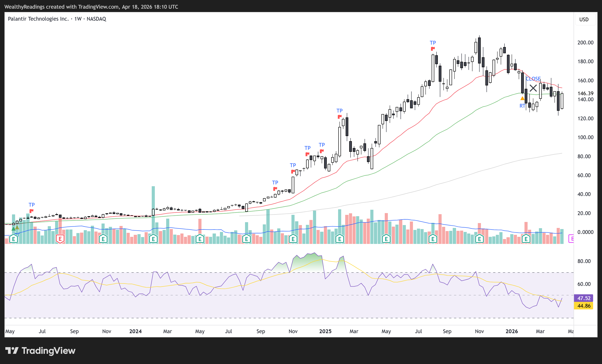
Task: Click the 2024 label on time axis
Action: point(135,331)
